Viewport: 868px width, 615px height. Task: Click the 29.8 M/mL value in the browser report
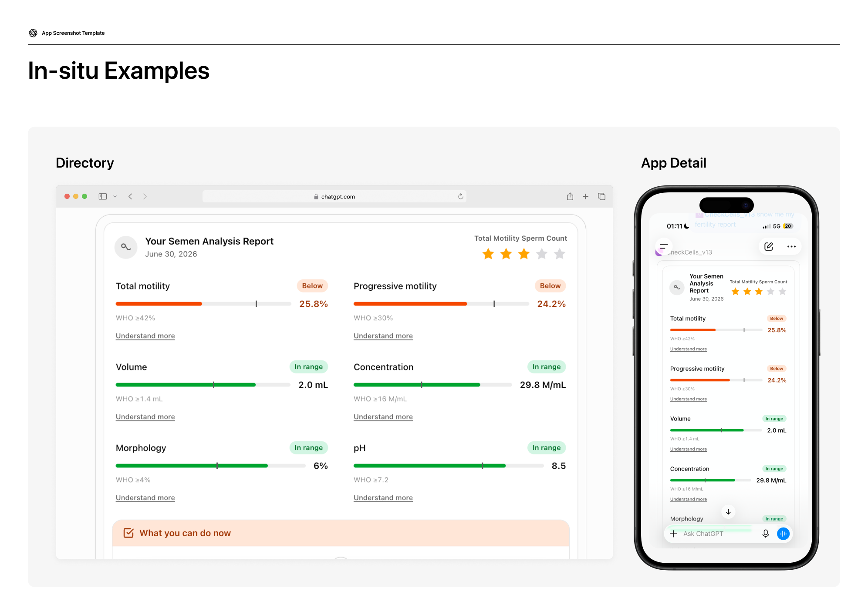point(543,385)
